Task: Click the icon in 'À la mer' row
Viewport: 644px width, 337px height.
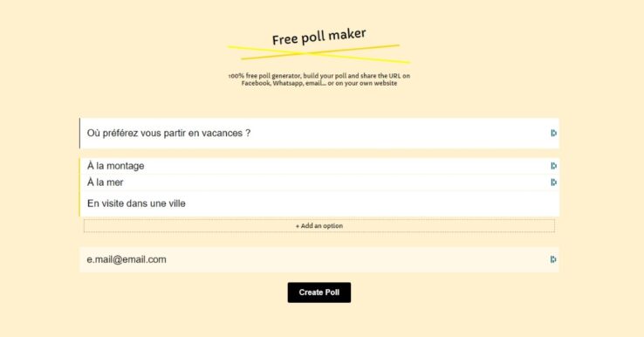Action: [x=553, y=182]
